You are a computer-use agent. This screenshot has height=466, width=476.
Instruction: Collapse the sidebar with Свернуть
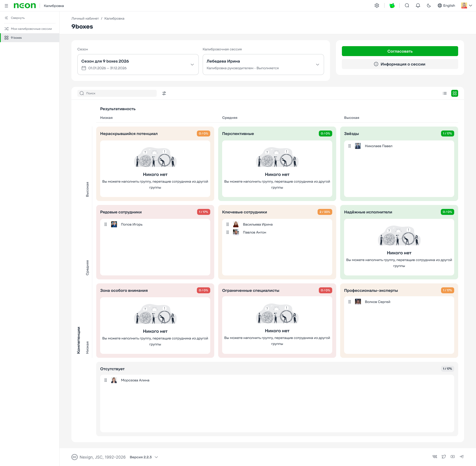(x=15, y=18)
